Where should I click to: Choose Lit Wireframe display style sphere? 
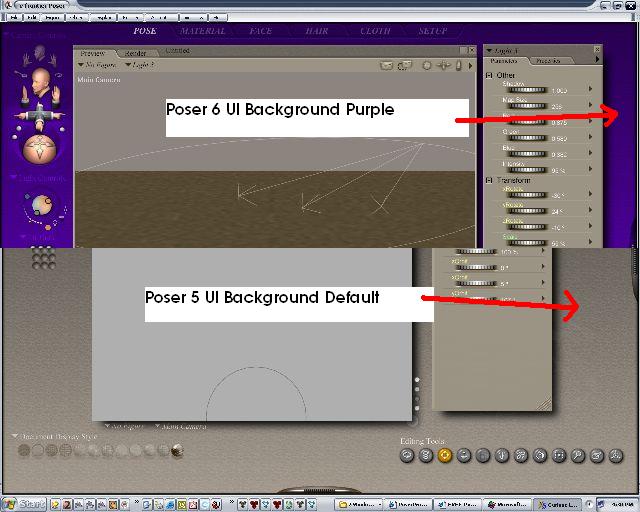click(x=80, y=451)
